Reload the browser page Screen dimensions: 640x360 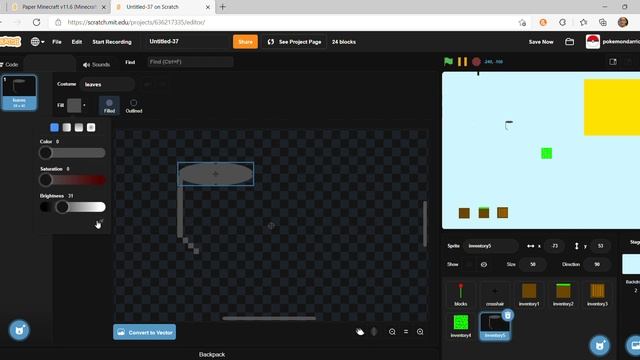pos(36,22)
